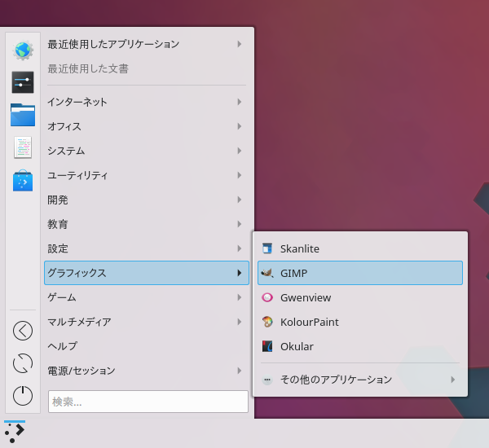Expand arrow next to システム
The height and width of the screenshot is (448, 489).
239,151
